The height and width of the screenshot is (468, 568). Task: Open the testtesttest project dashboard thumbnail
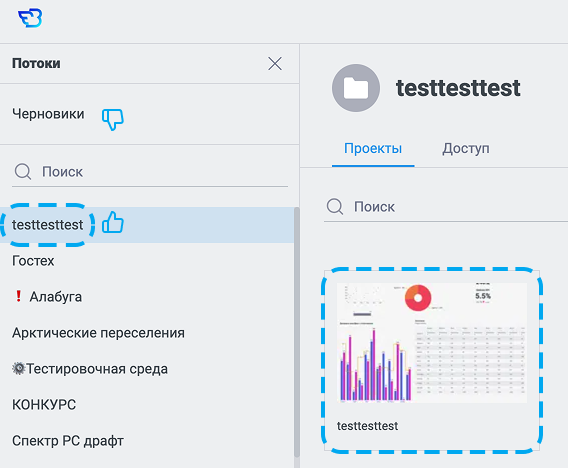click(x=432, y=360)
